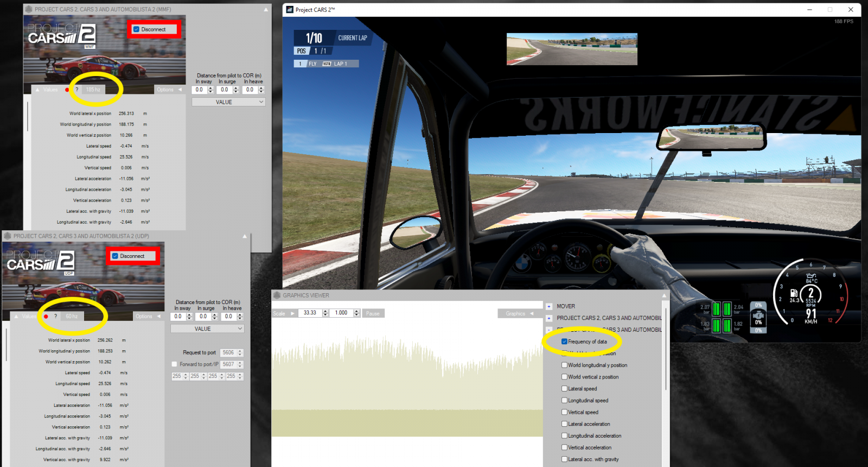Click Vertical acc. with gravity value 9.922
868x467 pixels.
[105, 459]
